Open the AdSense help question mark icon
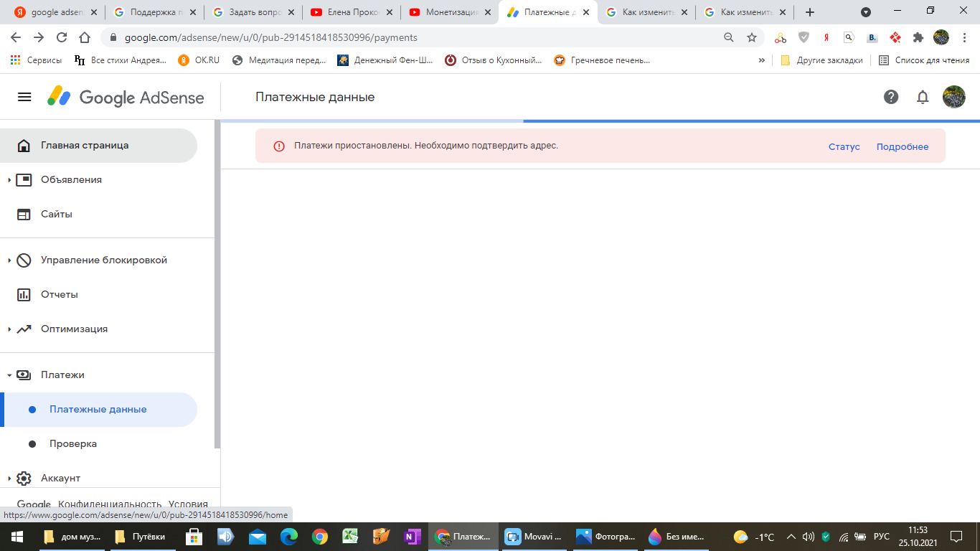Viewport: 980px width, 551px height. pos(891,97)
